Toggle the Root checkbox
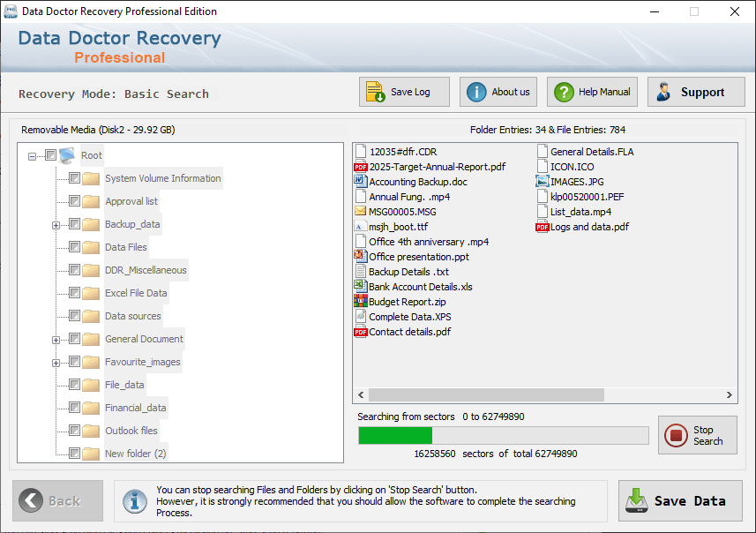 click(x=50, y=154)
